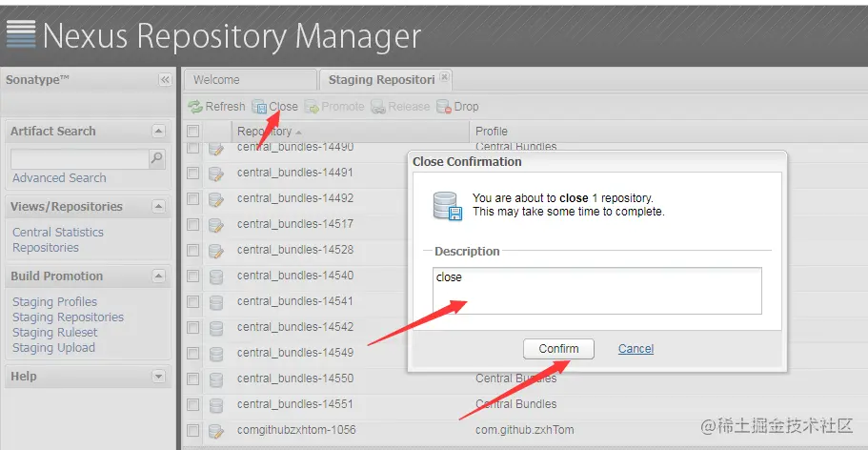Screen dimensions: 868x450
Task: Open Central Statistics in the sidebar
Action: point(58,233)
